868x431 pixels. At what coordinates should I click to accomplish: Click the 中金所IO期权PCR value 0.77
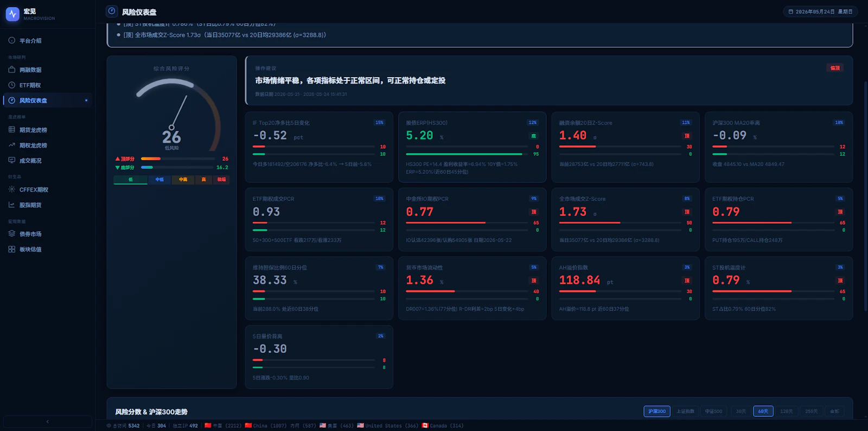420,212
